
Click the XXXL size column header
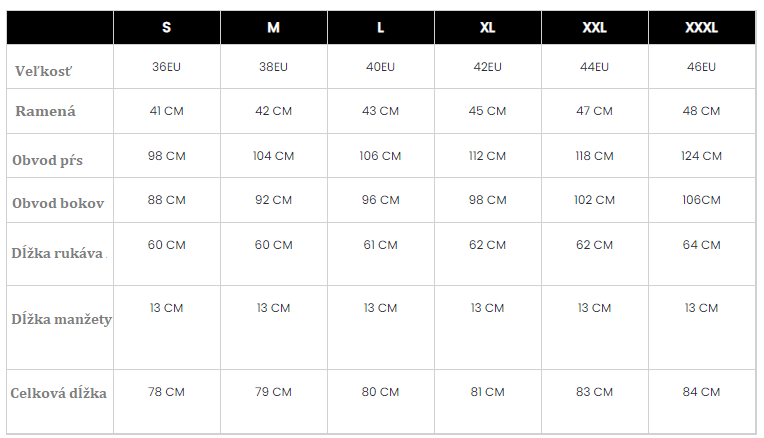(701, 28)
